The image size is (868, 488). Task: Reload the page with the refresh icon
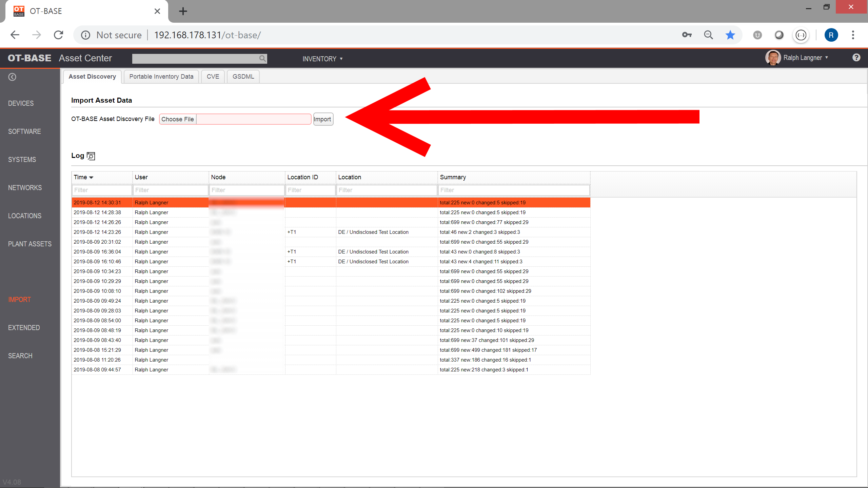click(x=58, y=35)
